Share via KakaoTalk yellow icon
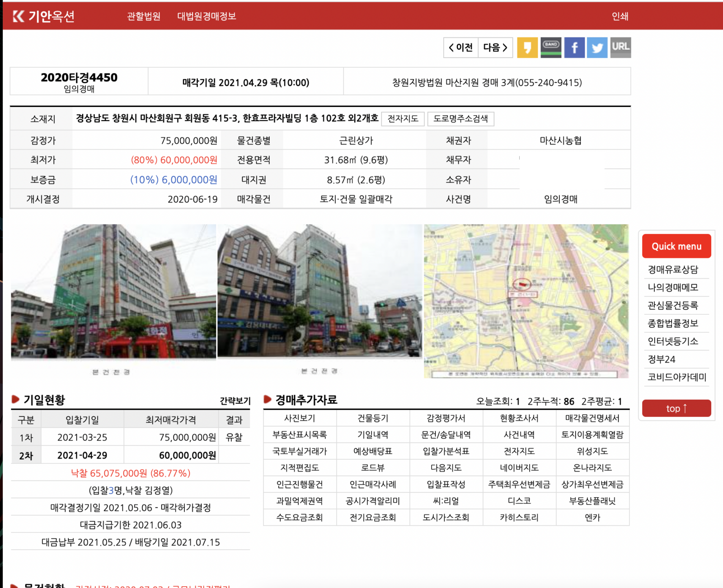Screen dimensions: 723x588 coord(527,47)
